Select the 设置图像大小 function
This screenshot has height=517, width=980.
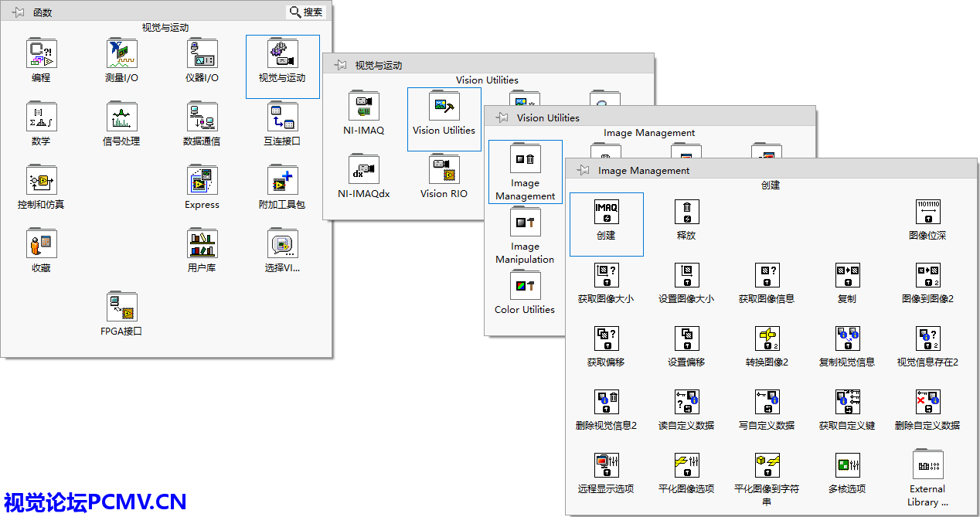[x=686, y=275]
